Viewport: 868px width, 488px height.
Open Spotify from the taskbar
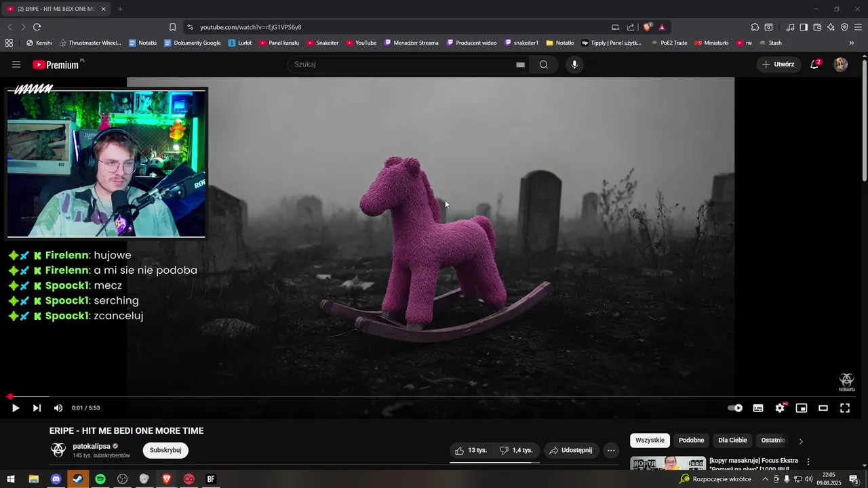tap(100, 479)
